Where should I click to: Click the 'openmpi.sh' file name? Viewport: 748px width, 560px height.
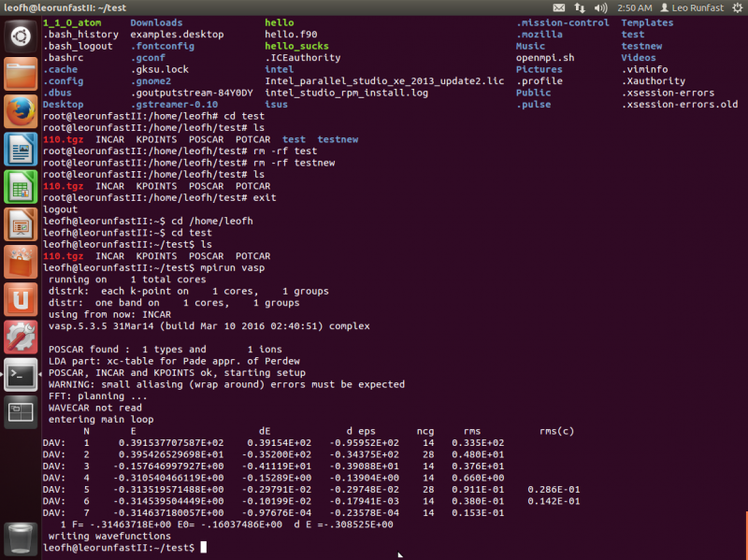point(545,58)
